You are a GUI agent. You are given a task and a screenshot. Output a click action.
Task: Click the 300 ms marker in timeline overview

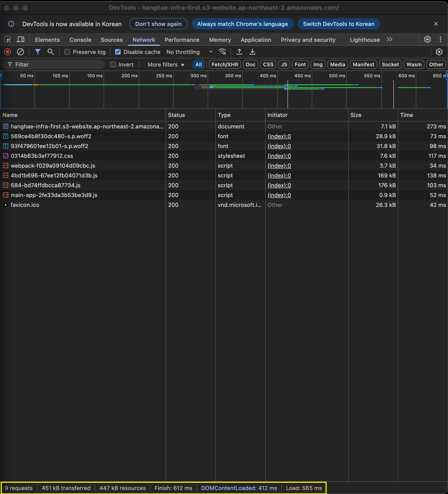coord(198,76)
